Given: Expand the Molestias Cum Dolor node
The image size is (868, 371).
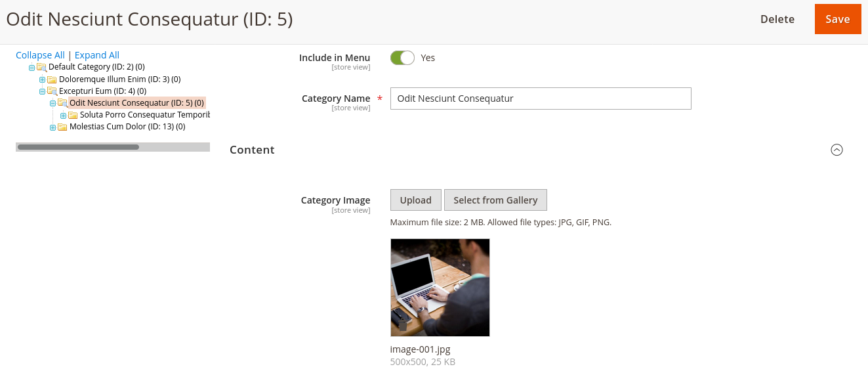Looking at the screenshot, I should [52, 127].
